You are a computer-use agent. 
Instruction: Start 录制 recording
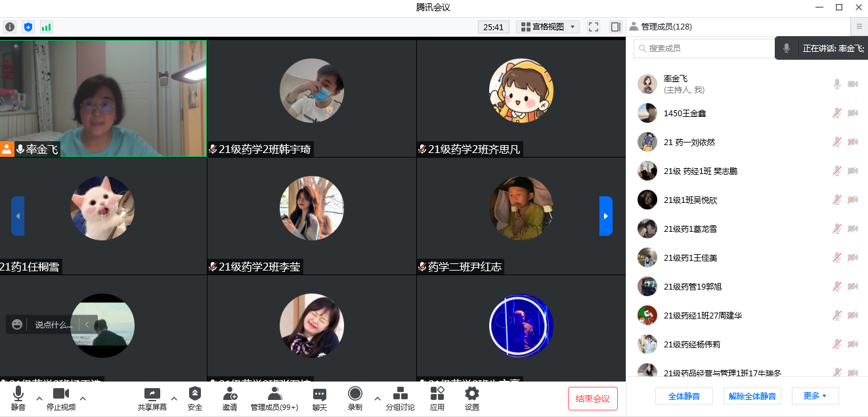pos(355,399)
